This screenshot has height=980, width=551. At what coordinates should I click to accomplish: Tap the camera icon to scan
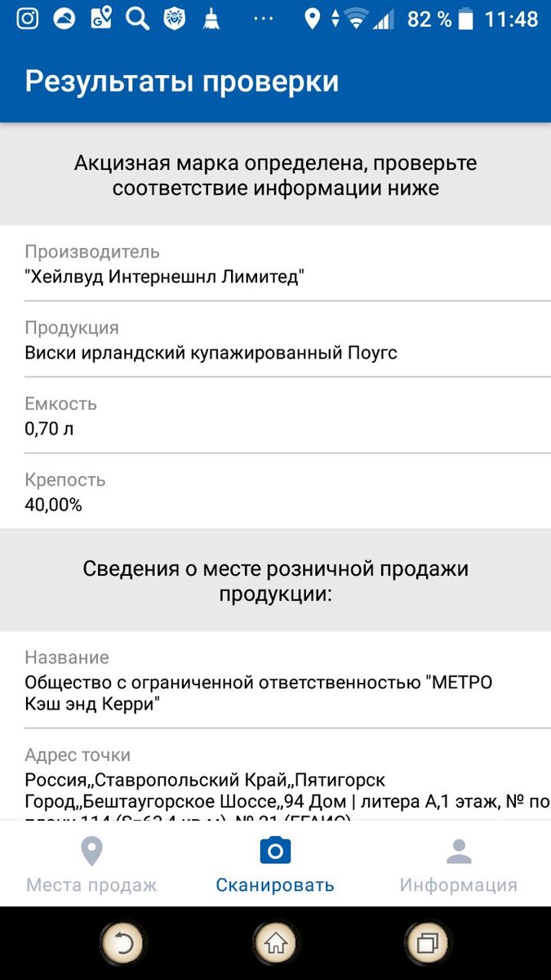[275, 851]
